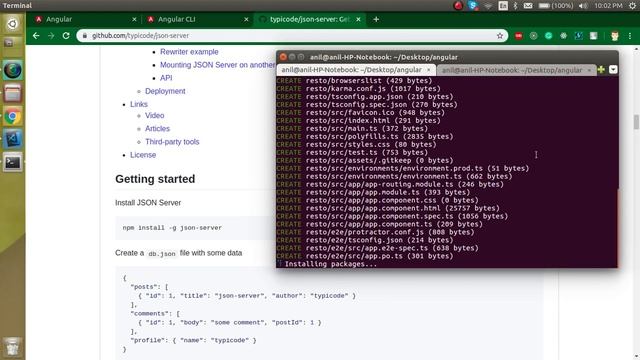Screen dimensions: 640x360
Task: Switch to the Angular browser tab
Action: tap(84, 19)
